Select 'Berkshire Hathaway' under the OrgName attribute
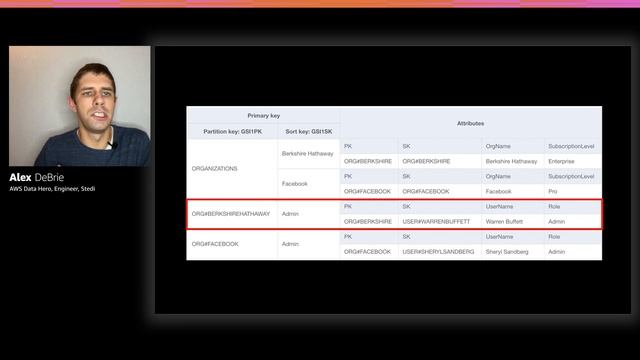 pyautogui.click(x=511, y=162)
